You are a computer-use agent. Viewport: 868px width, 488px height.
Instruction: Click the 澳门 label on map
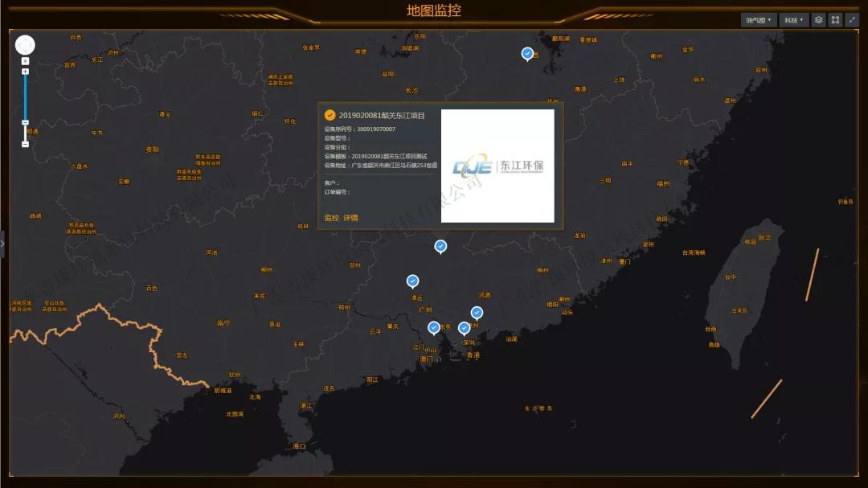point(426,359)
